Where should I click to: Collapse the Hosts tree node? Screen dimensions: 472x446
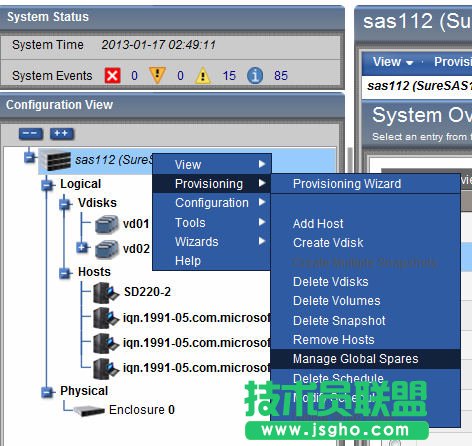(65, 273)
